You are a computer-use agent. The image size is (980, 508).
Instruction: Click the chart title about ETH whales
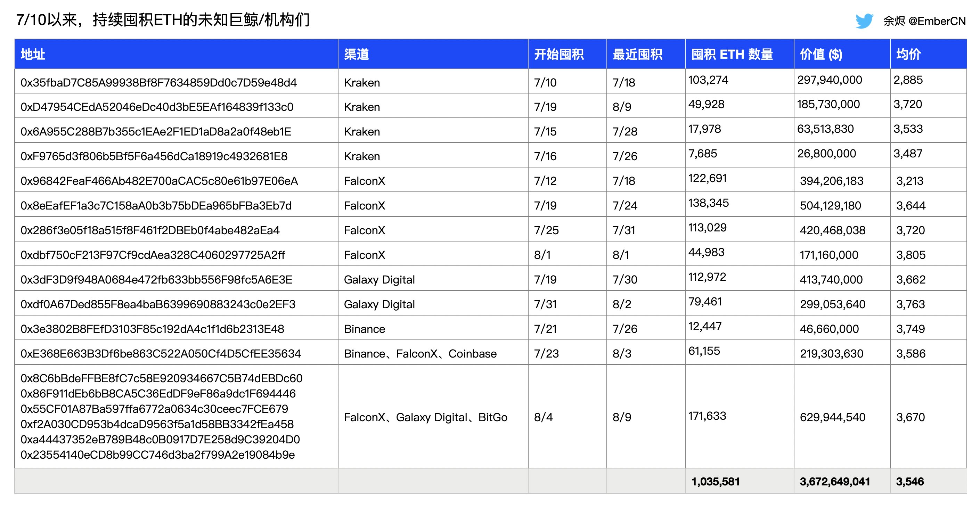[163, 20]
